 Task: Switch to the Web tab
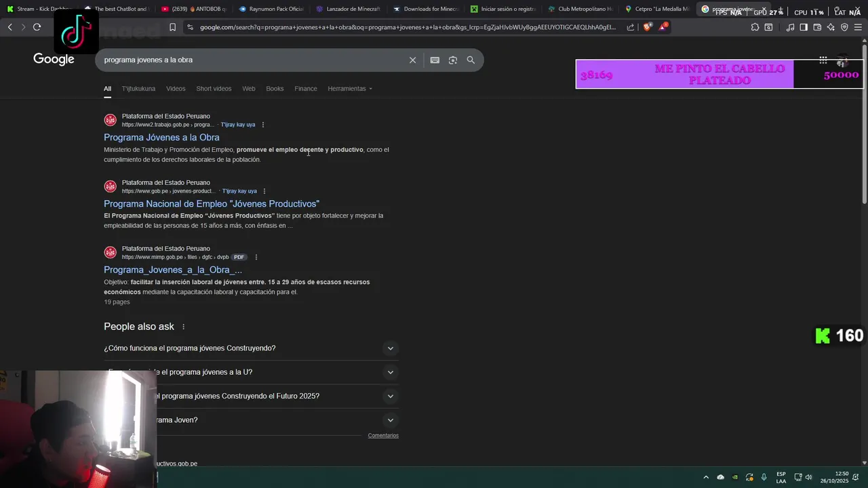click(249, 89)
